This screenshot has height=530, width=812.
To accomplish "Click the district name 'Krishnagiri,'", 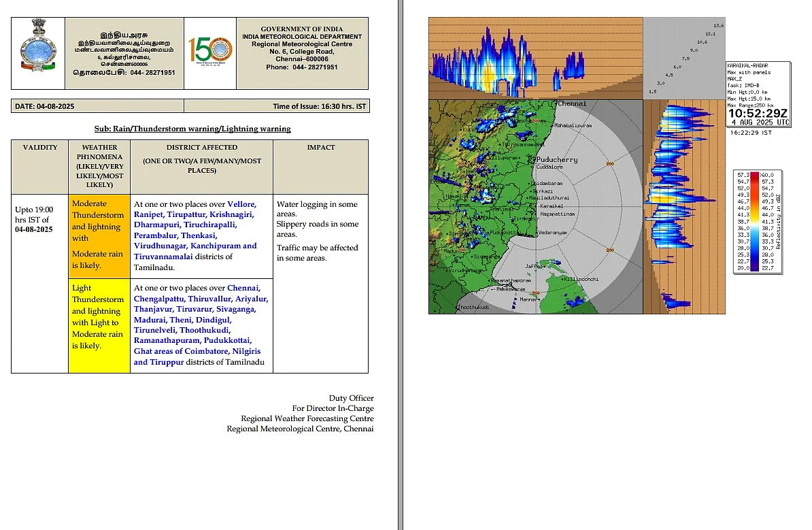I will 231,214.
